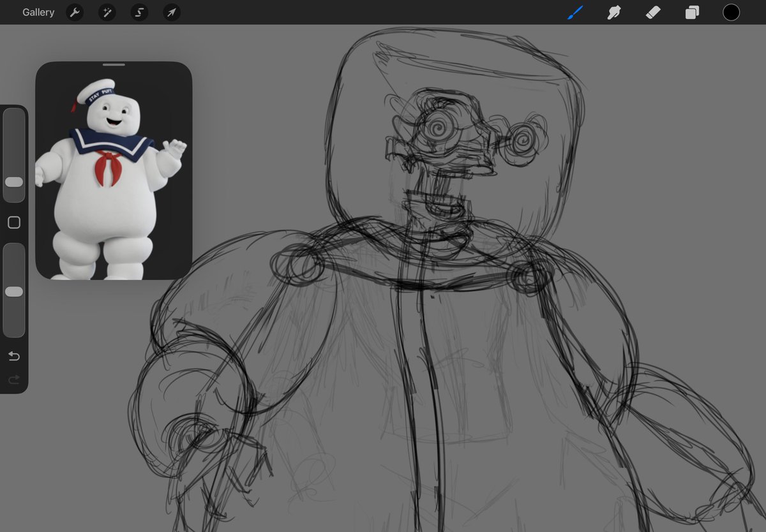Viewport: 766px width, 532px height.
Task: Click the reference window grab handle
Action: point(114,64)
